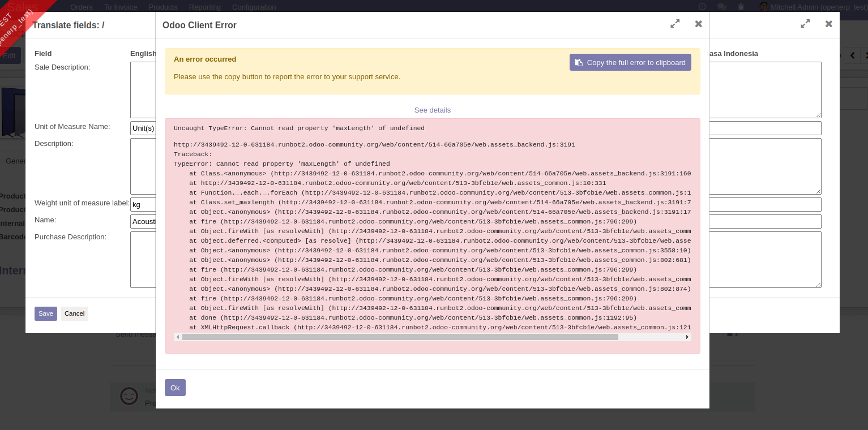Image resolution: width=868 pixels, height=430 pixels.
Task: Open the Activities clock icon
Action: click(x=703, y=7)
